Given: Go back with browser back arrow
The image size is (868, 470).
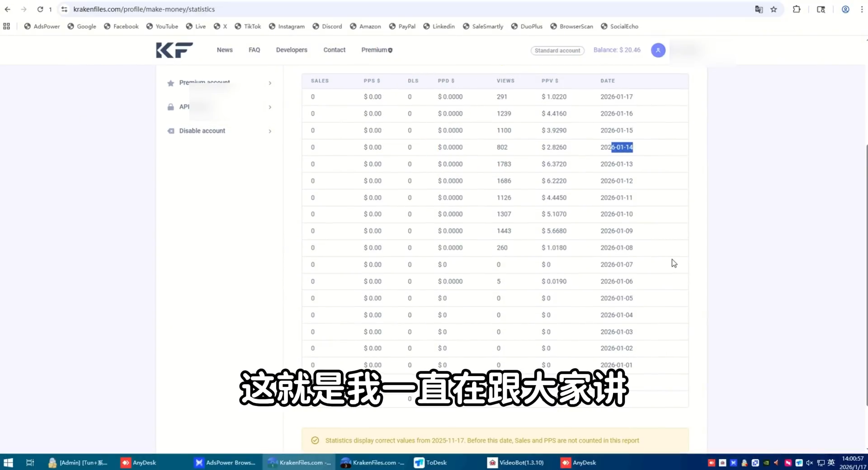Looking at the screenshot, I should [8, 9].
